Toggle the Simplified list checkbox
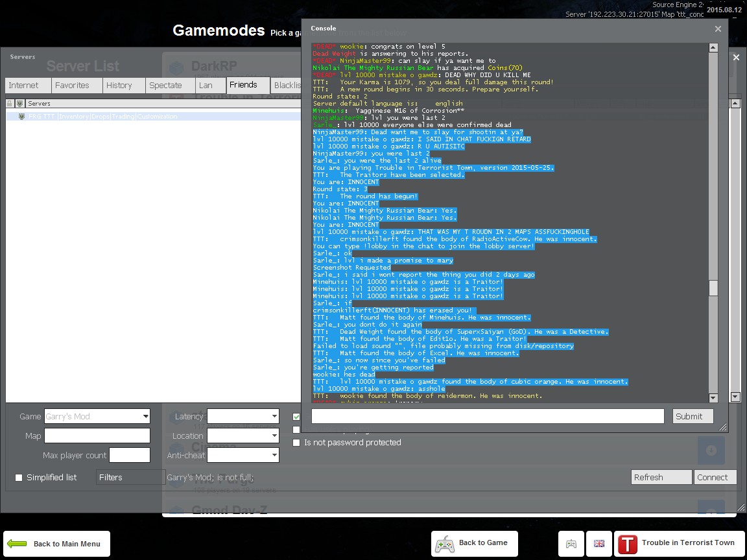Screen dimensions: 747x560 pos(19,478)
